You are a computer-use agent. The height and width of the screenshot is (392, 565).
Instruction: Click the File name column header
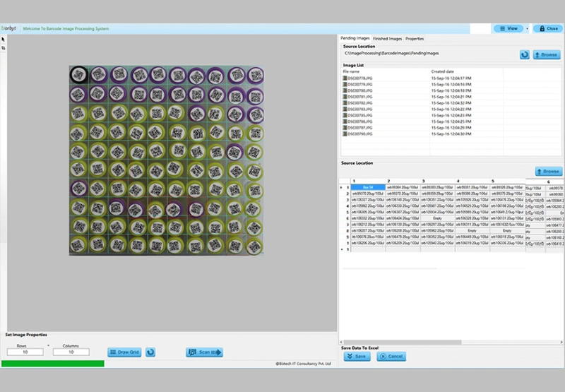click(x=386, y=71)
